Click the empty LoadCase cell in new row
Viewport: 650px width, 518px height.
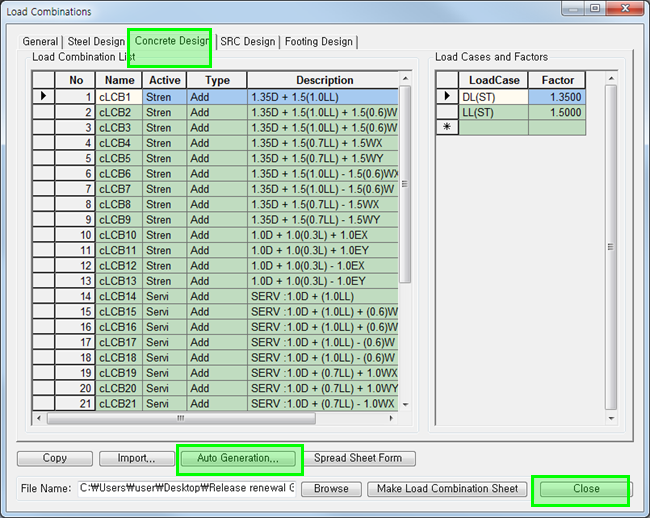pos(493,127)
